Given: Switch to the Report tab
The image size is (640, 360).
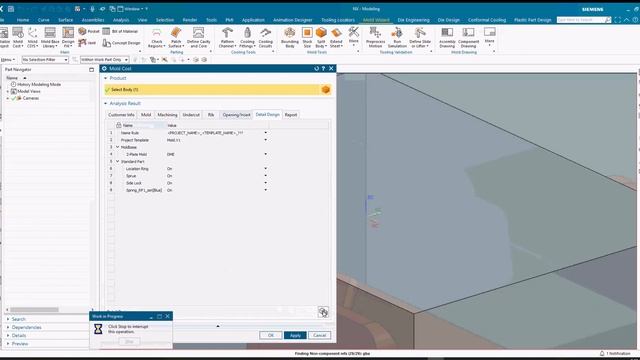Looking at the screenshot, I should (291, 115).
